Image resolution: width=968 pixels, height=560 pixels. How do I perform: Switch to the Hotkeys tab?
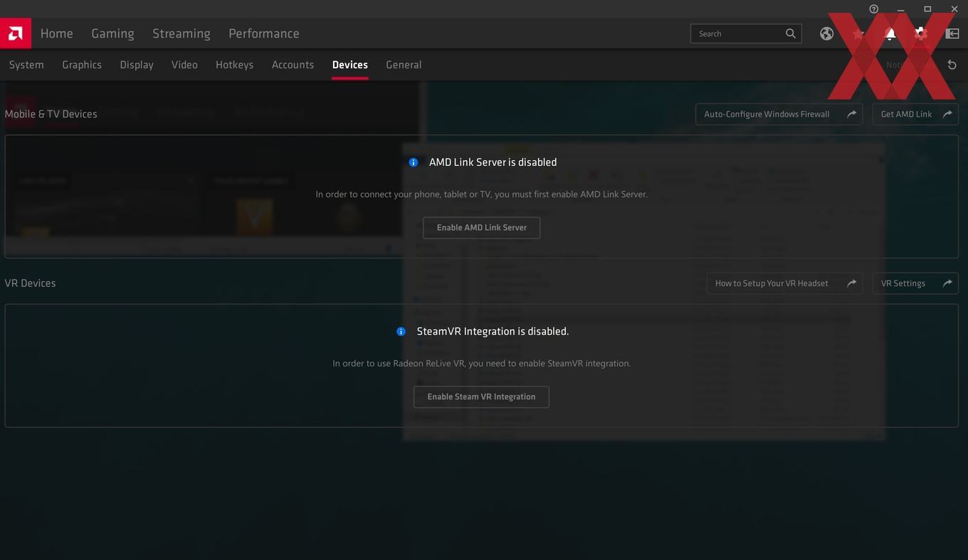234,65
